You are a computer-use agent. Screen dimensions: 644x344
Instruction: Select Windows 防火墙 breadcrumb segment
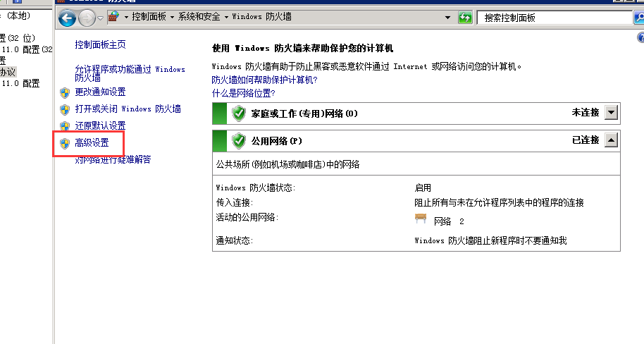coord(261,16)
